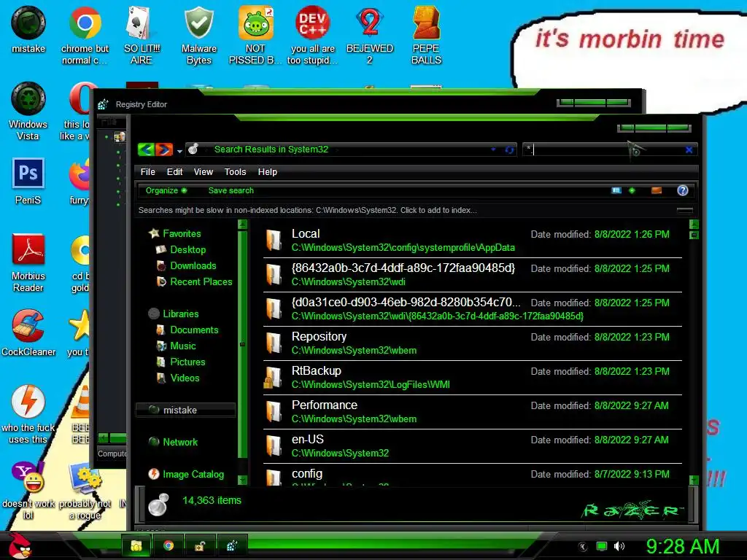The width and height of the screenshot is (747, 560).
Task: Open the PEPE BALLS desktop icon
Action: tap(426, 35)
